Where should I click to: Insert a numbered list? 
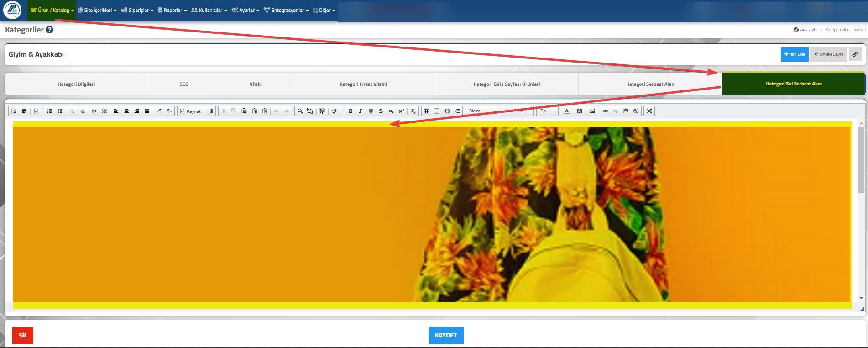[x=49, y=111]
